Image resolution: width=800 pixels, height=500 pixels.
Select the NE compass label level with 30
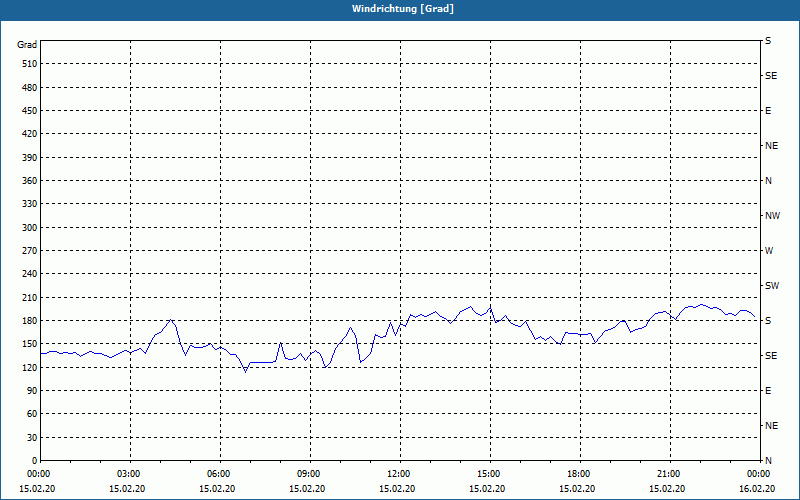pyautogui.click(x=771, y=426)
